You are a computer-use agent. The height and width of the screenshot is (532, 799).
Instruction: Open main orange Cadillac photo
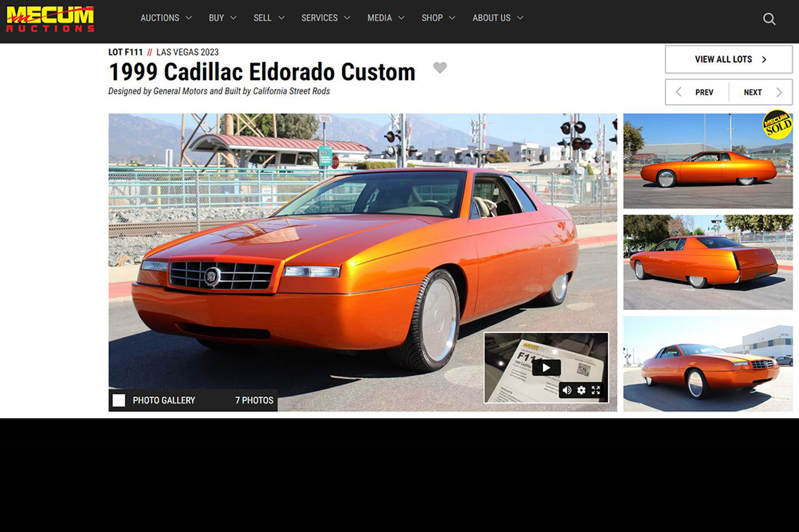tap(363, 262)
